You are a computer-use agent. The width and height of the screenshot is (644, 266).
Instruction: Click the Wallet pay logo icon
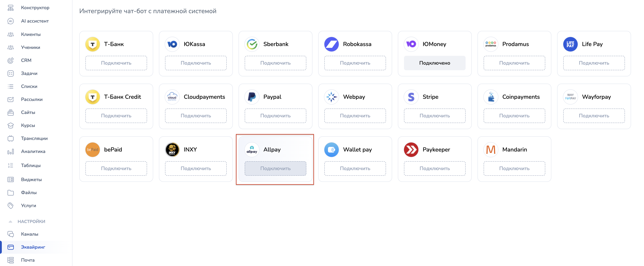pyautogui.click(x=331, y=150)
